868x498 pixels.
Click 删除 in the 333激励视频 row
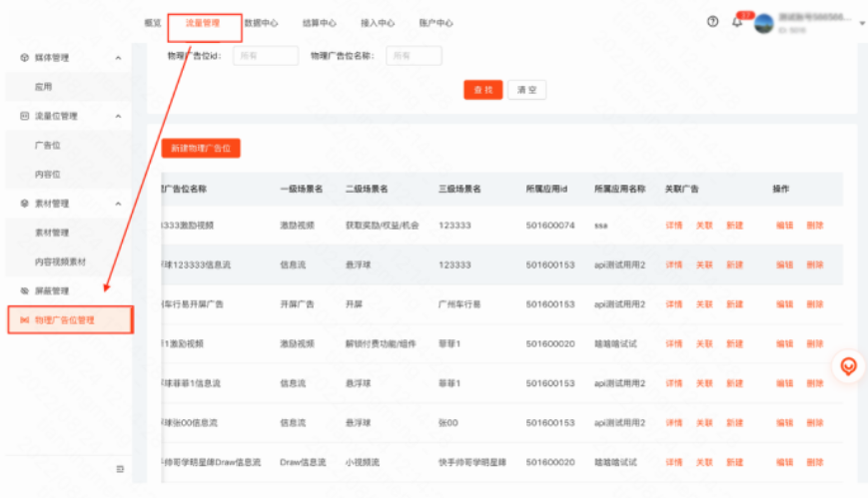pos(815,226)
